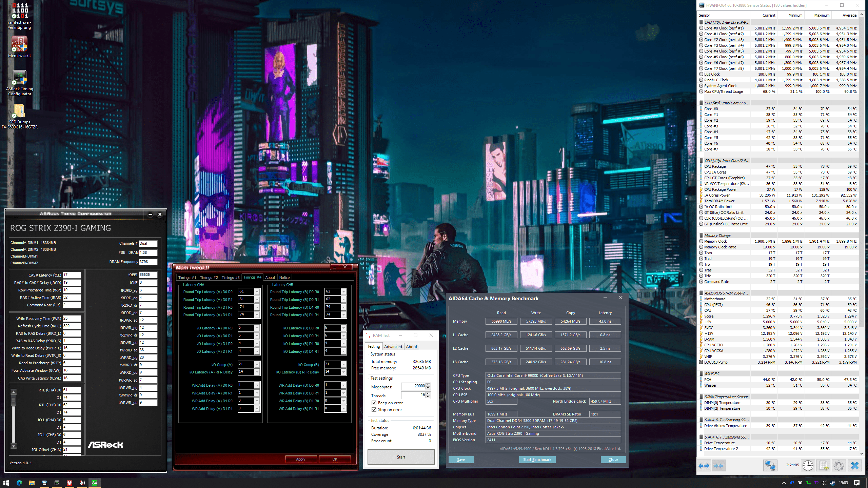The height and width of the screenshot is (488, 868).
Task: Toggle Beep on error checkbox
Action: (x=374, y=403)
